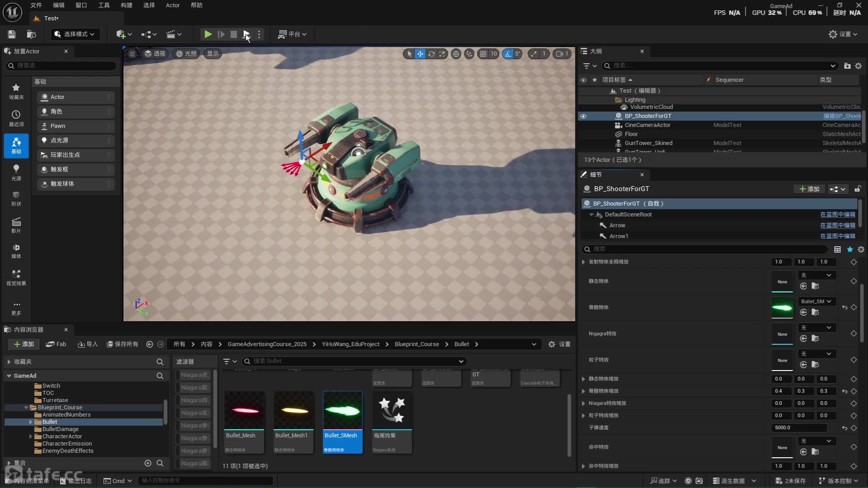Select the rotate transform tool
868x488 pixels.
(431, 54)
